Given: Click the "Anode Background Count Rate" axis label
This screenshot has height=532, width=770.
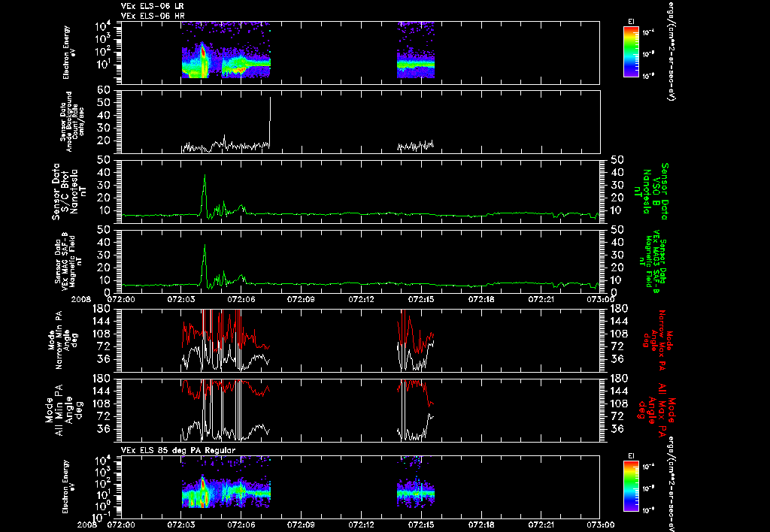Looking at the screenshot, I should (72, 122).
